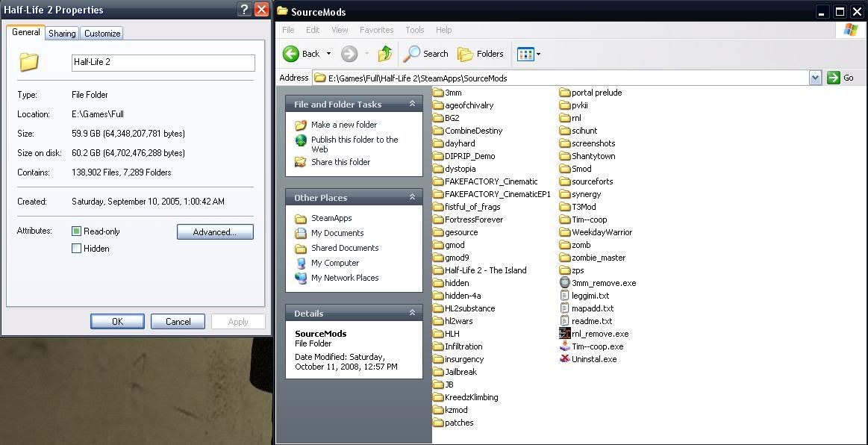Open the Help menu
The image size is (868, 445).
pyautogui.click(x=444, y=30)
